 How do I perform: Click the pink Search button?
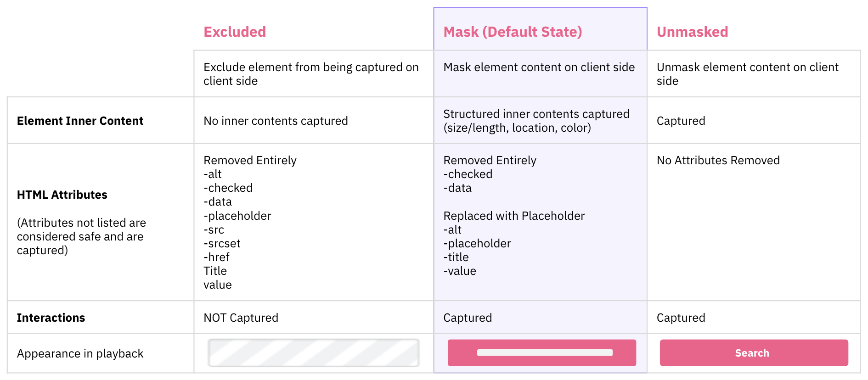point(754,353)
